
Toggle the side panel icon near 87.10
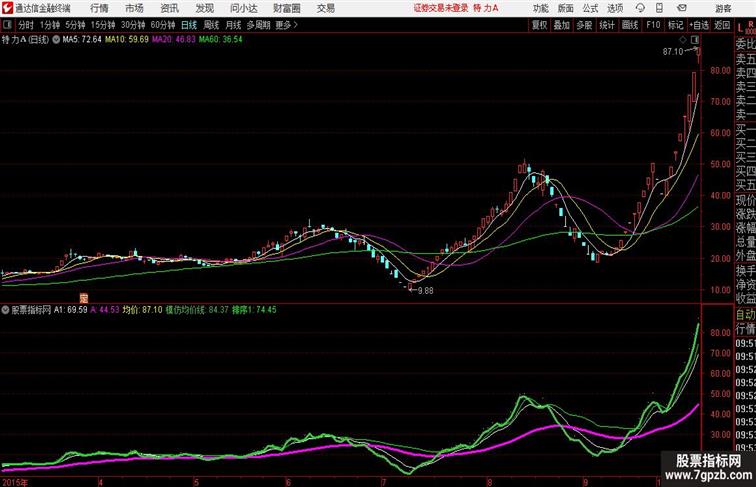point(694,40)
